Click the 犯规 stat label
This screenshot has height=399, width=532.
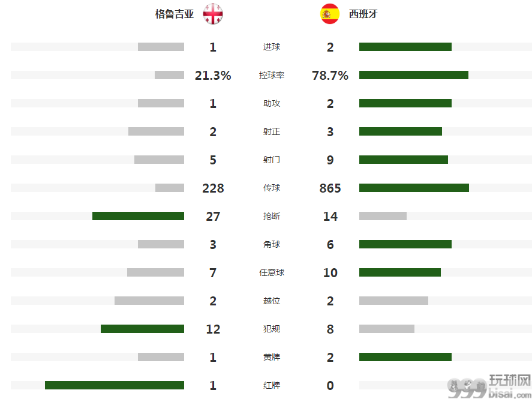(x=272, y=329)
